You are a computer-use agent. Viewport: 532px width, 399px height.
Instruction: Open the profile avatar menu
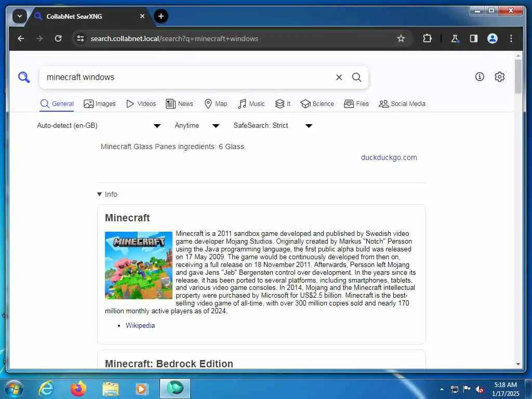point(493,38)
